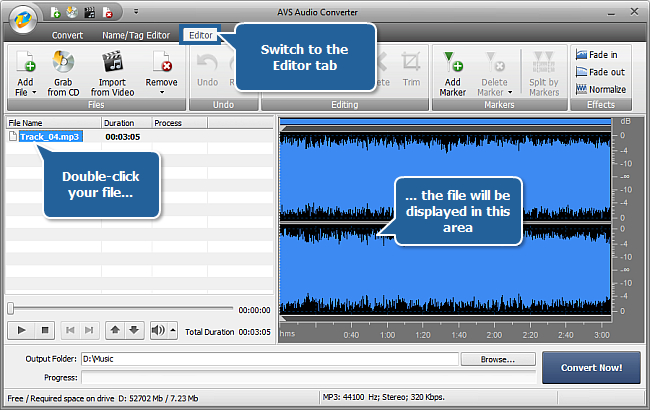Screen dimensions: 650x410
Task: Click Delete Marker icon
Action: point(494,62)
